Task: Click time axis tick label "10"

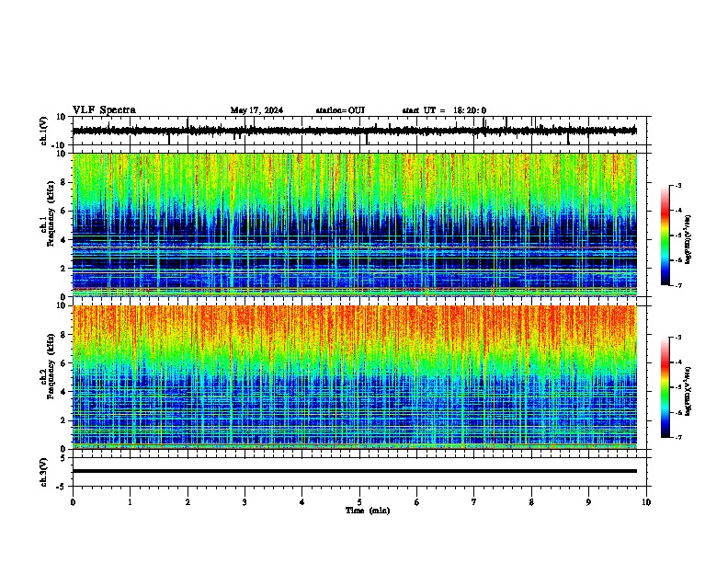Action: (646, 502)
